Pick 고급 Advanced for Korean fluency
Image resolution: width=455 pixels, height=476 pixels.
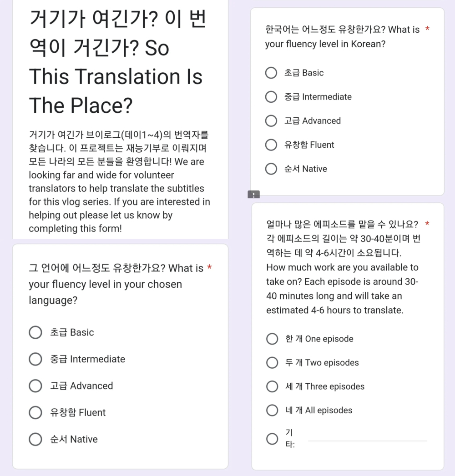271,121
